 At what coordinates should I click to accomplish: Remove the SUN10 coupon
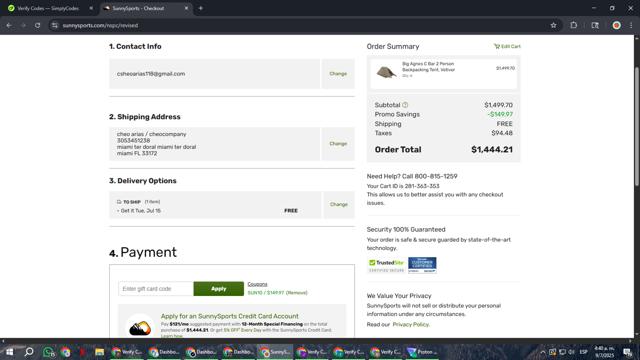tap(296, 293)
